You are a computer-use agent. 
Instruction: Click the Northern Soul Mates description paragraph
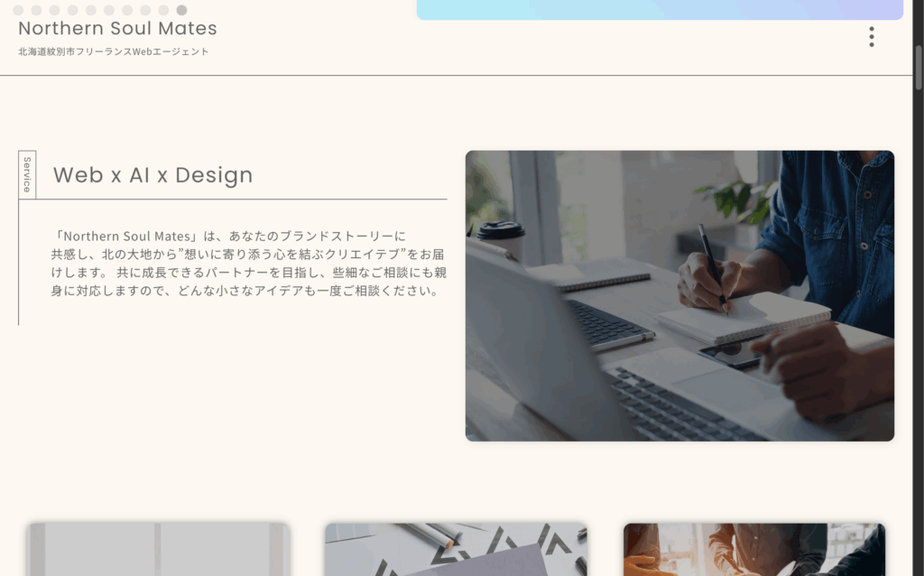248,263
